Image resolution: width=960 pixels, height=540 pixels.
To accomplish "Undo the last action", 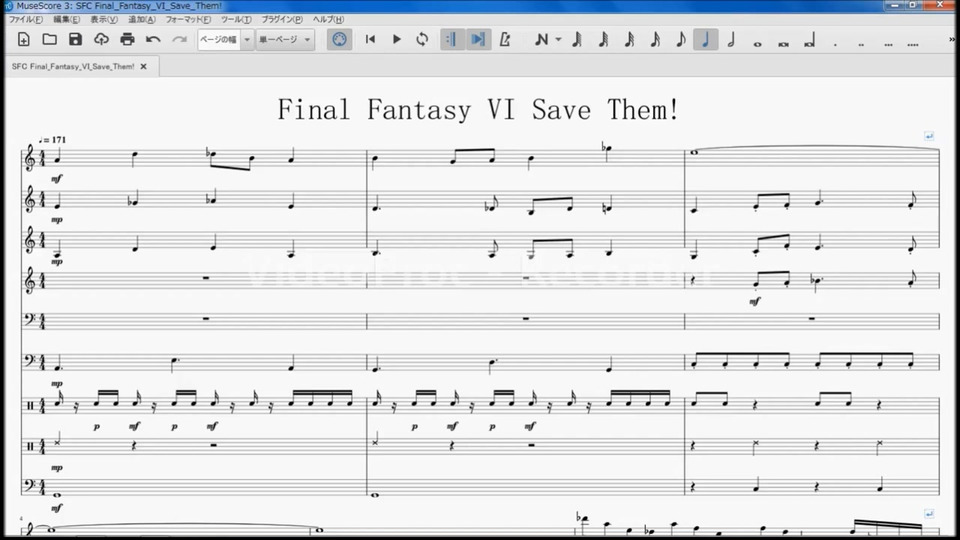I will tap(153, 40).
